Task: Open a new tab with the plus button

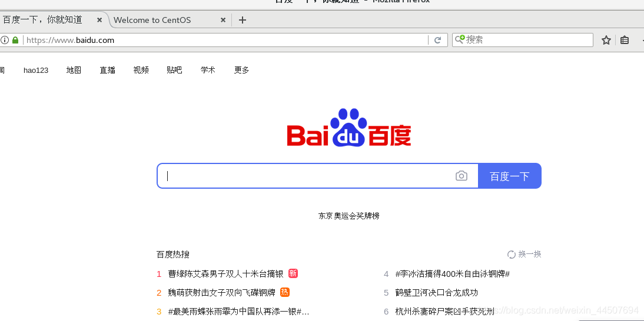Action: pos(243,19)
